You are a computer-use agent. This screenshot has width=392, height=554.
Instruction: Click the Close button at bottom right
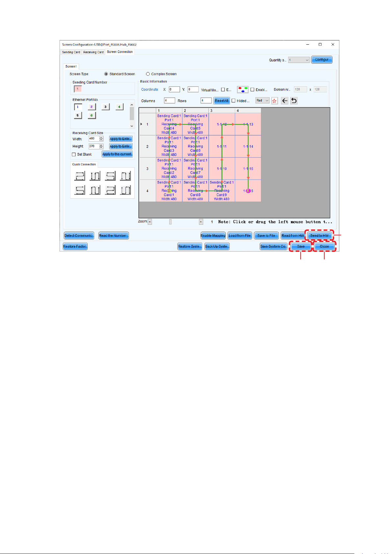coord(324,246)
